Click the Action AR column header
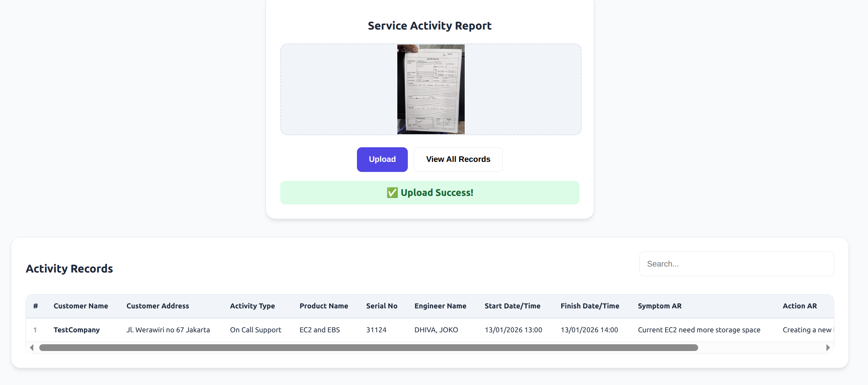The height and width of the screenshot is (385, 868). tap(800, 306)
